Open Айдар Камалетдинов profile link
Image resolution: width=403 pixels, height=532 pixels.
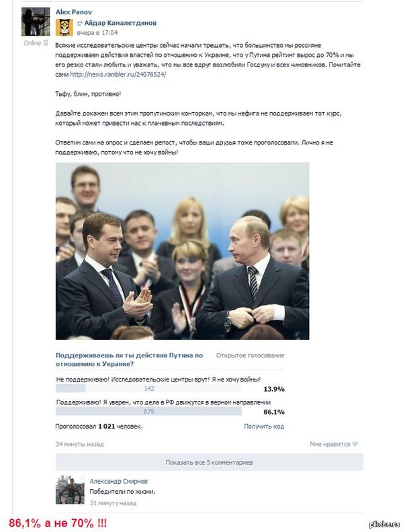(120, 23)
